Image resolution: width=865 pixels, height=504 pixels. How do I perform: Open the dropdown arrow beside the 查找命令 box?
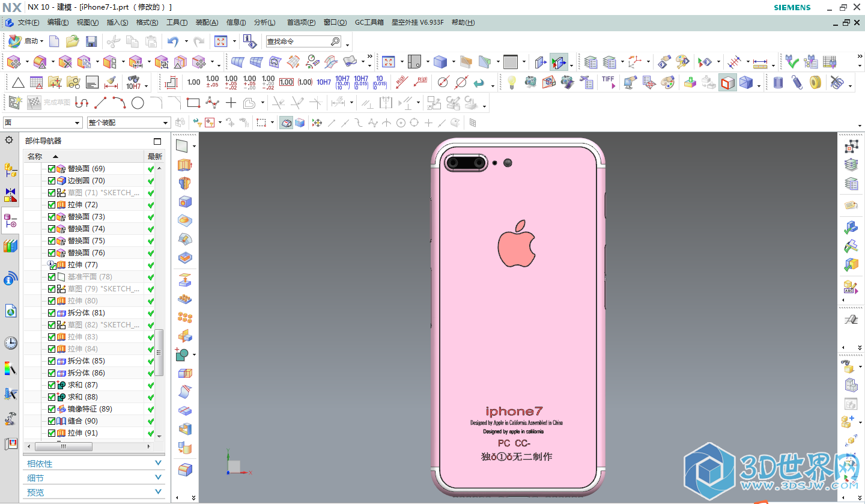(347, 44)
